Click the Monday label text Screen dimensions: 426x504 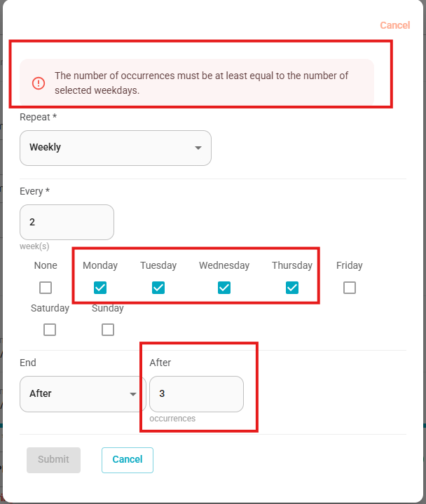100,265
